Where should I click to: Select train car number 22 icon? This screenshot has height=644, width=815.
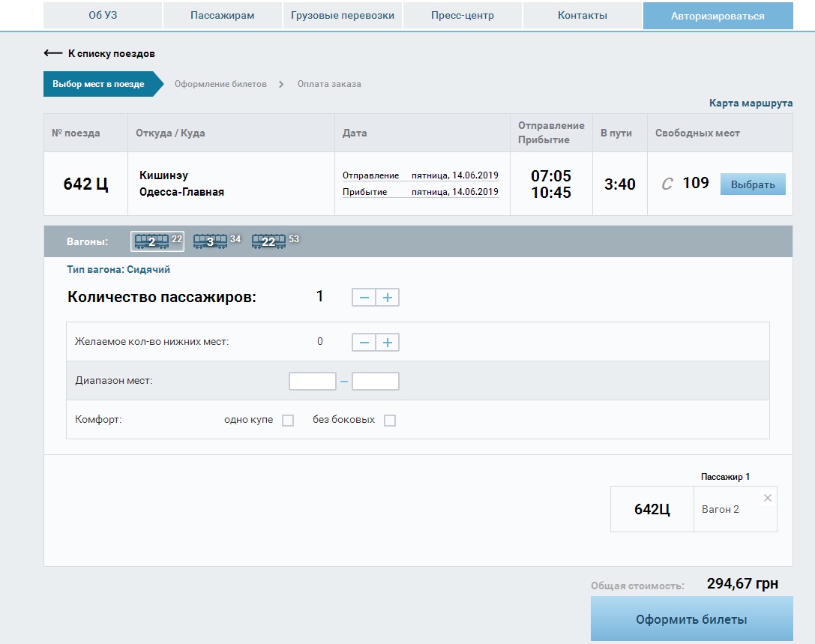coord(268,241)
